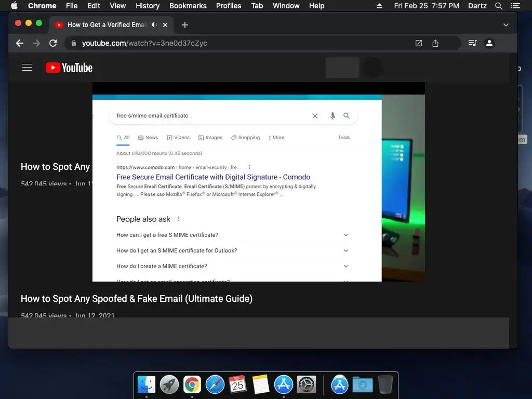Click the Dartz user name in menu bar
Screen dimensions: 532x399
click(x=477, y=6)
